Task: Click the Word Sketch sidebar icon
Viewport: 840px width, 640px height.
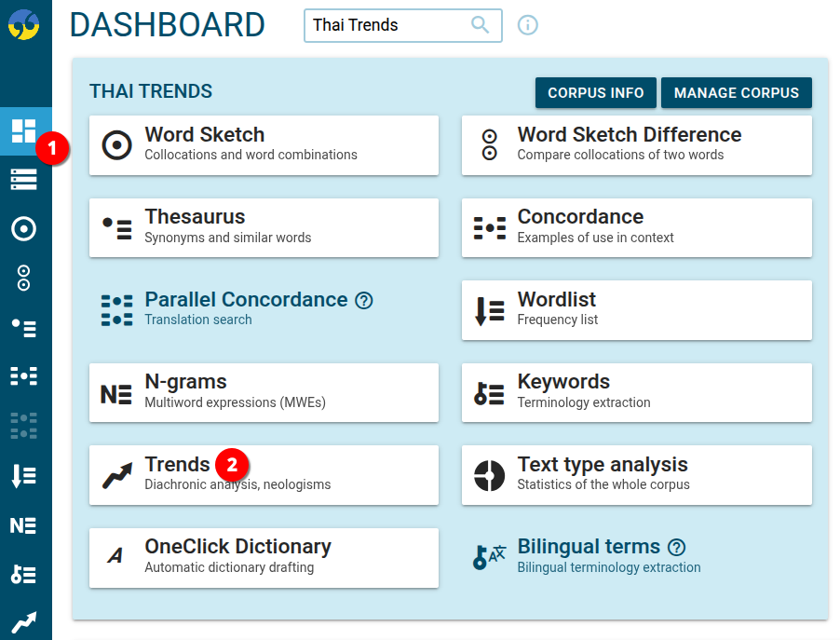Action: coord(23,228)
